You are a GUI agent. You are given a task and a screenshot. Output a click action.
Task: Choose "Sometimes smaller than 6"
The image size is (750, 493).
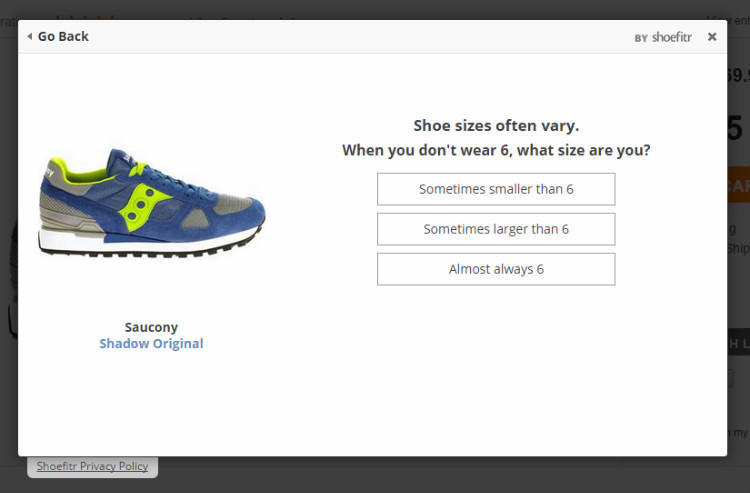pos(495,189)
